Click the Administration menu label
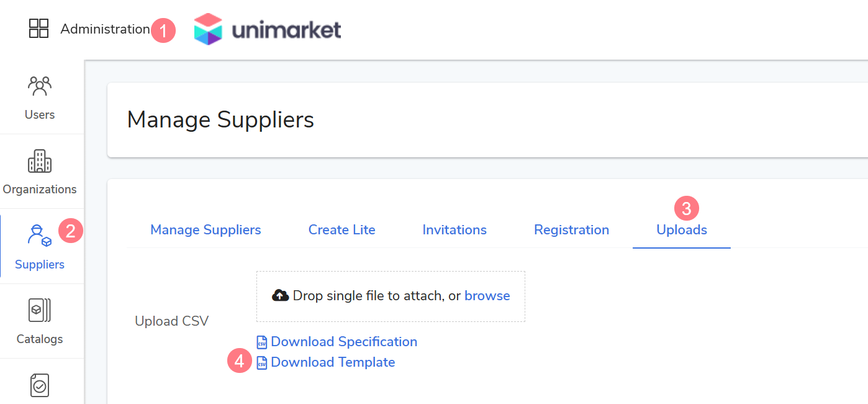The width and height of the screenshot is (868, 404). coord(105,29)
